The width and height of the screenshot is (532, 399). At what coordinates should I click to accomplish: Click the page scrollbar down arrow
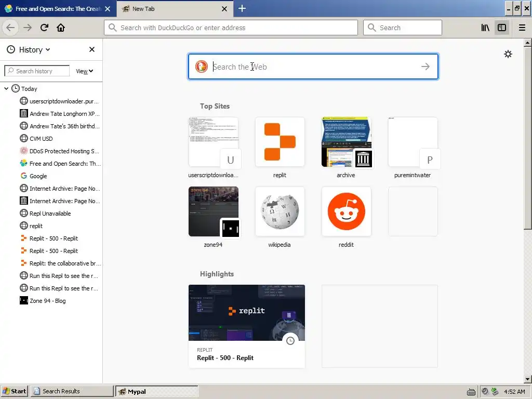(x=528, y=379)
